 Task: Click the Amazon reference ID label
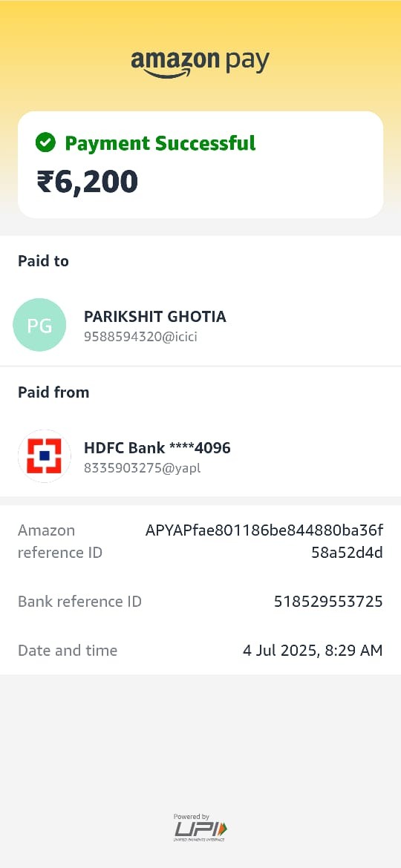tap(60, 542)
